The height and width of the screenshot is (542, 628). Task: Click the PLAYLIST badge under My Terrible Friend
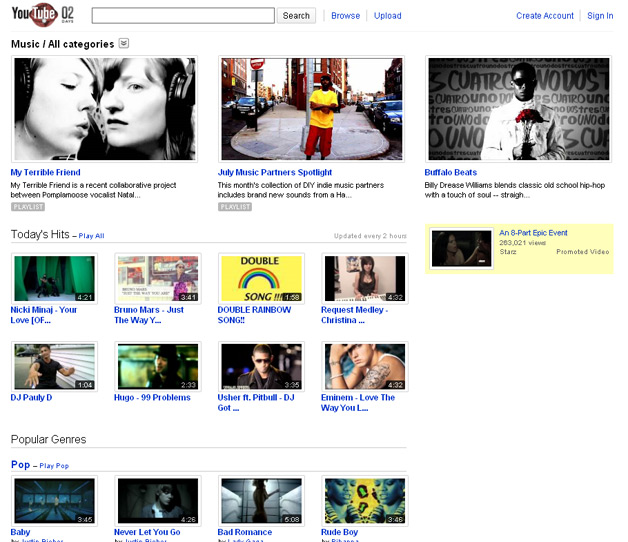(x=28, y=207)
